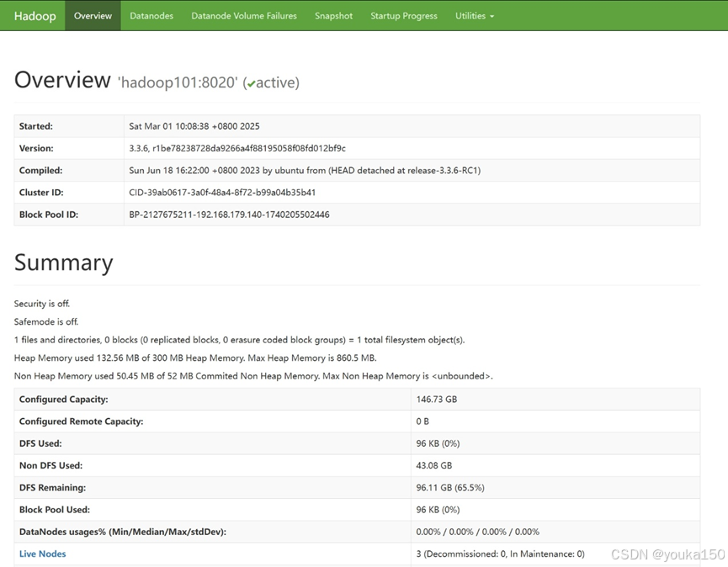Click the Configured Capacity: label
This screenshot has width=728, height=567.
pyautogui.click(x=63, y=399)
